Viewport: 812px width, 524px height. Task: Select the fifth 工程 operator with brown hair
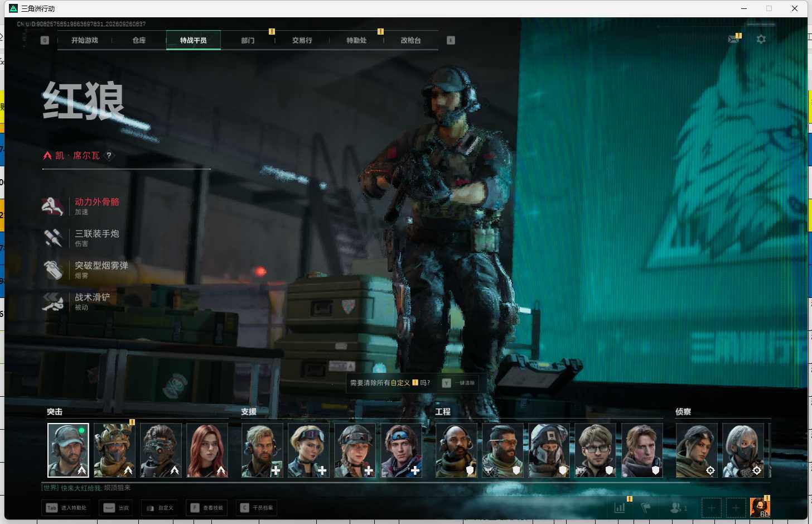tap(642, 450)
